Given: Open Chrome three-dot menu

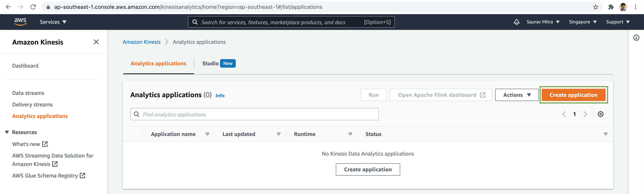Looking at the screenshot, I should [x=636, y=7].
